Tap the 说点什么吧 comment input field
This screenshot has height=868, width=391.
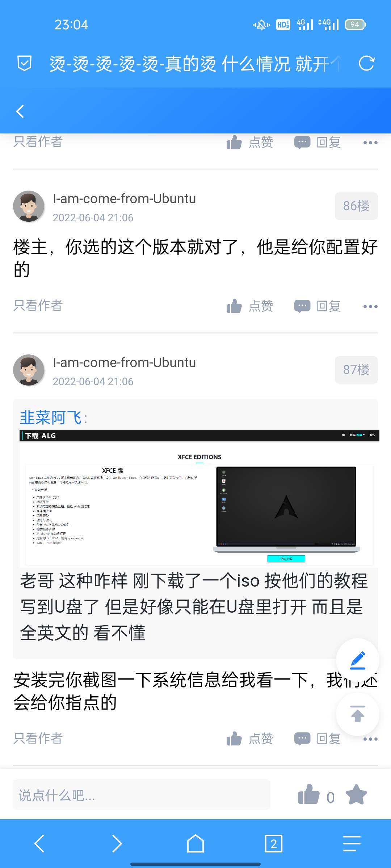point(142,795)
